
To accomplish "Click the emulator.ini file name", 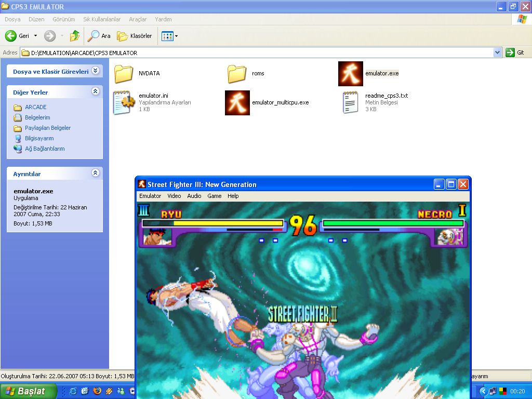I will [x=153, y=96].
